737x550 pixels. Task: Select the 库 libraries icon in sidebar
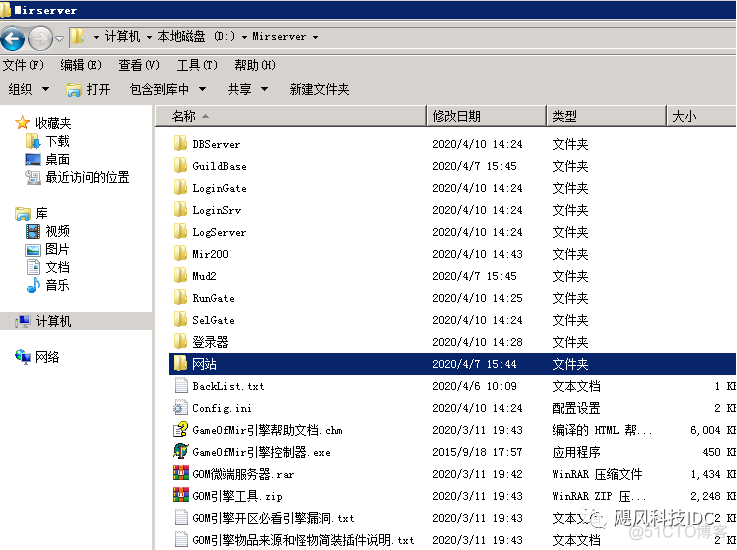[22, 213]
